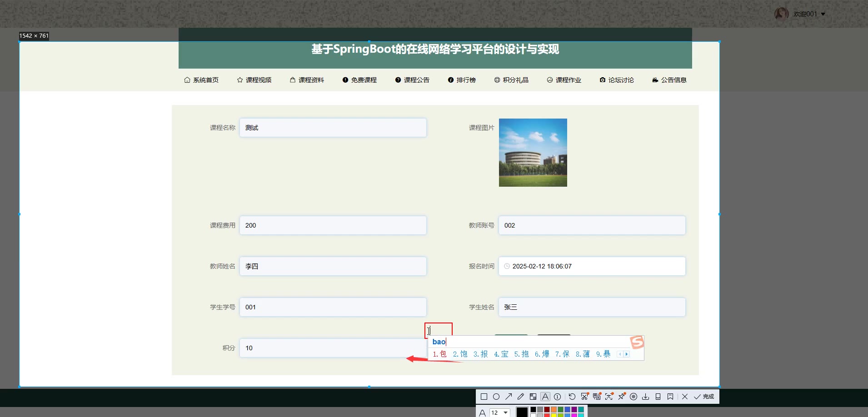This screenshot has height=417, width=868.
Task: Open the 课程视频 navigation item
Action: [x=254, y=80]
